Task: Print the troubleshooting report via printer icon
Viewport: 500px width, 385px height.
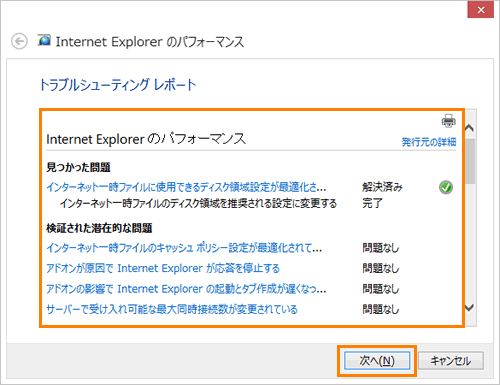Action: point(448,121)
